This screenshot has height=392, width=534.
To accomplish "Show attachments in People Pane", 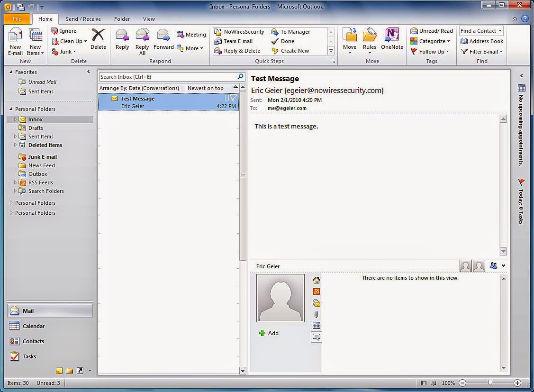I will pos(317,314).
